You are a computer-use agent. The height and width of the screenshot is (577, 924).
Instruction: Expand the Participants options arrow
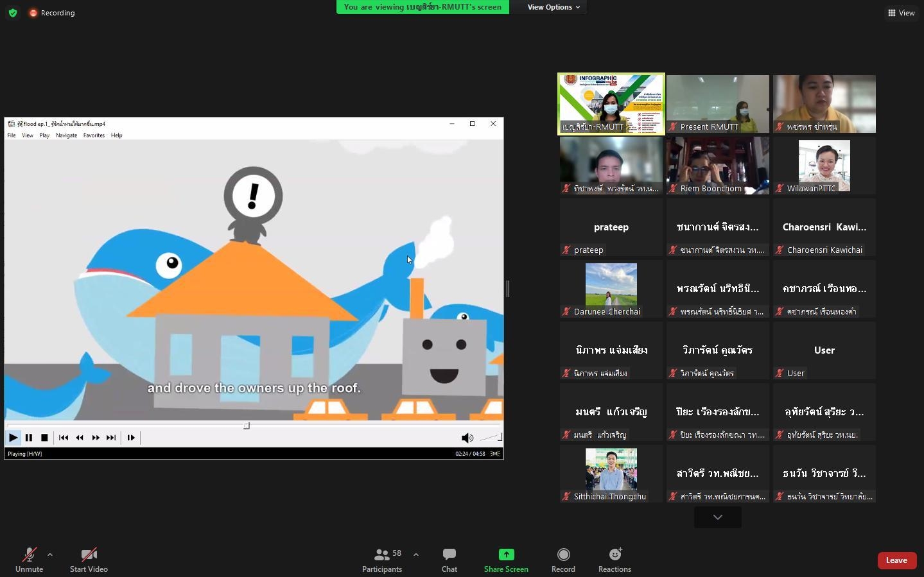click(416, 555)
